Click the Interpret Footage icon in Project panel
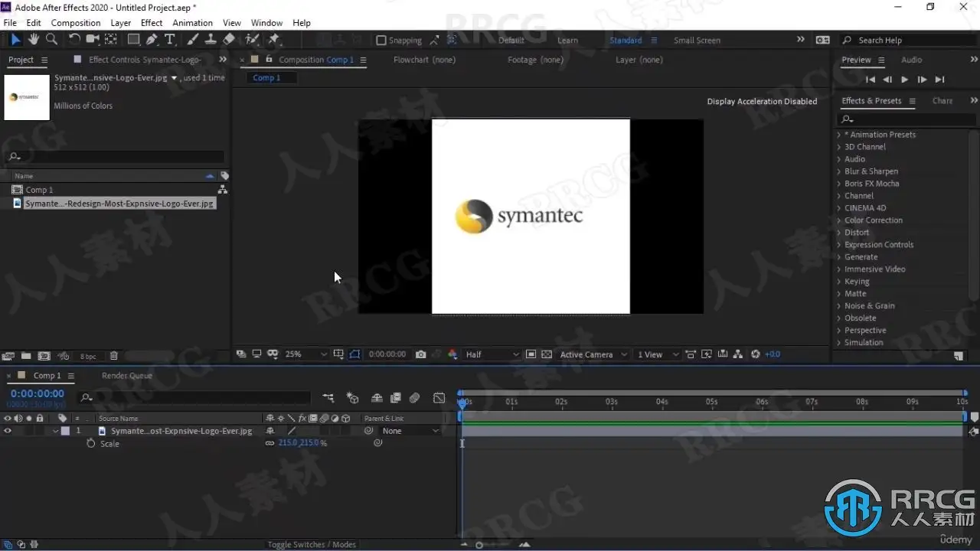980x551 pixels. [x=9, y=356]
